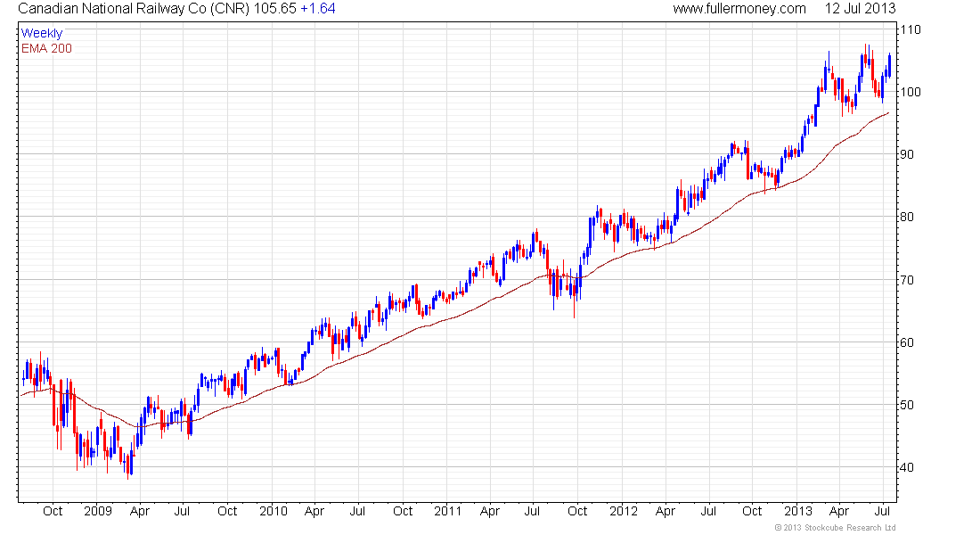Select the blue Weekly legend label
The image size is (980, 535).
tap(42, 33)
